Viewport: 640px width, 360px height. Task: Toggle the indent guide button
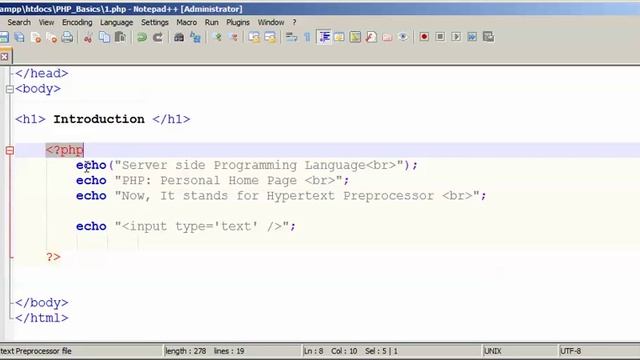coord(324,37)
